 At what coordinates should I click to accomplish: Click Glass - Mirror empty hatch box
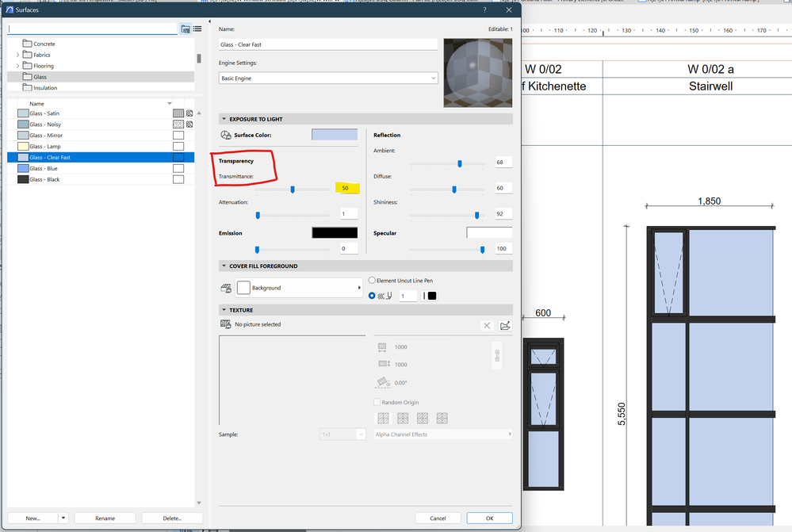(x=178, y=136)
